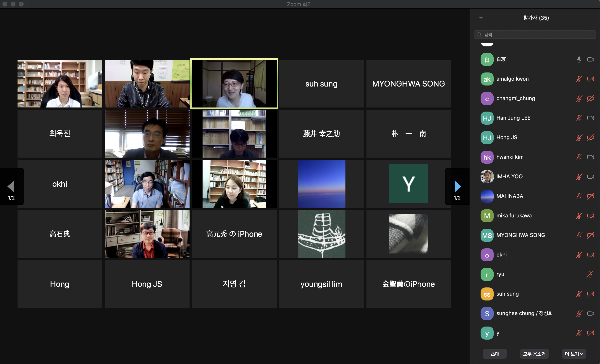Click camera-off icon for participant y
Image resolution: width=600 pixels, height=364 pixels.
[590, 333]
